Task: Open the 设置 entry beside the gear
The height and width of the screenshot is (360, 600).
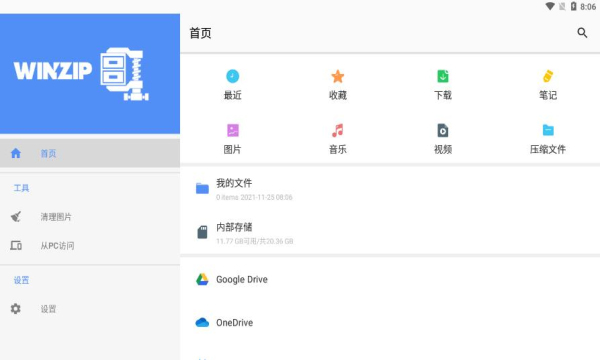Action: click(90, 309)
